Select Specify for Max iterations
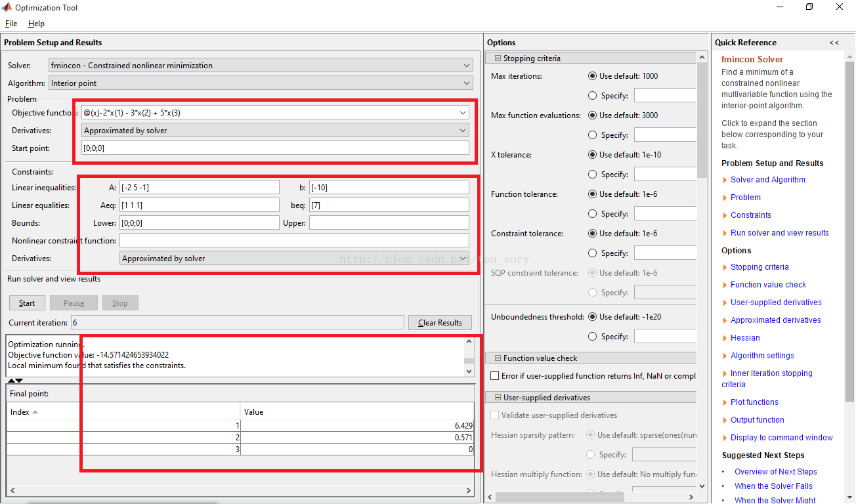This screenshot has height=504, width=856. [593, 96]
